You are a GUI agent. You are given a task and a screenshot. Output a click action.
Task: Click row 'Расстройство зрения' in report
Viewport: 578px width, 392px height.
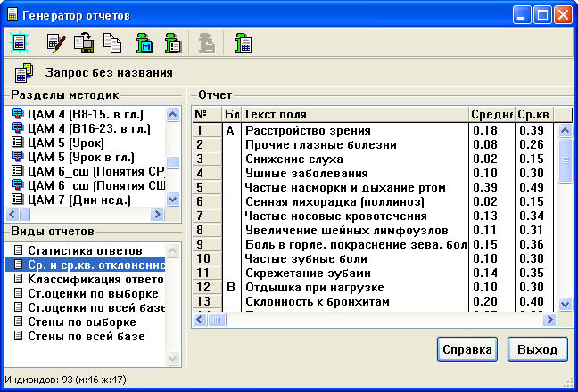click(372, 130)
